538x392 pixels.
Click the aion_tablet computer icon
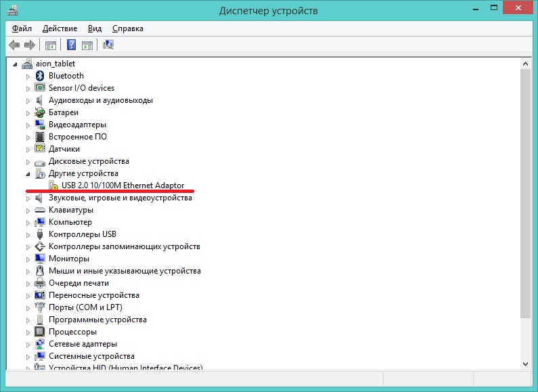point(27,64)
